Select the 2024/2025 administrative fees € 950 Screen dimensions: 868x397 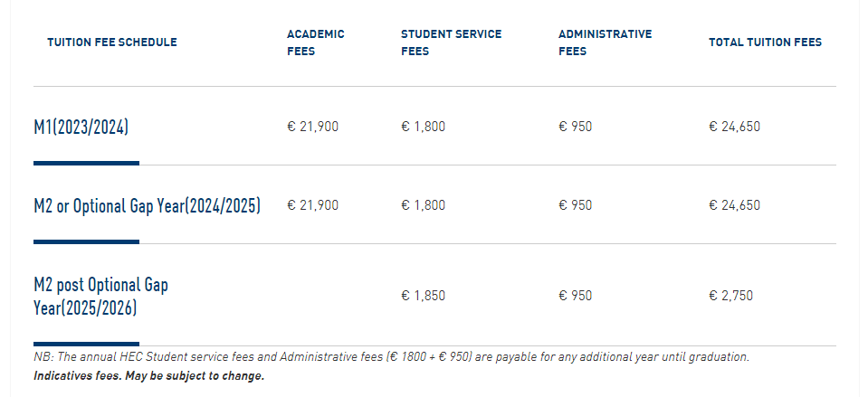click(576, 205)
